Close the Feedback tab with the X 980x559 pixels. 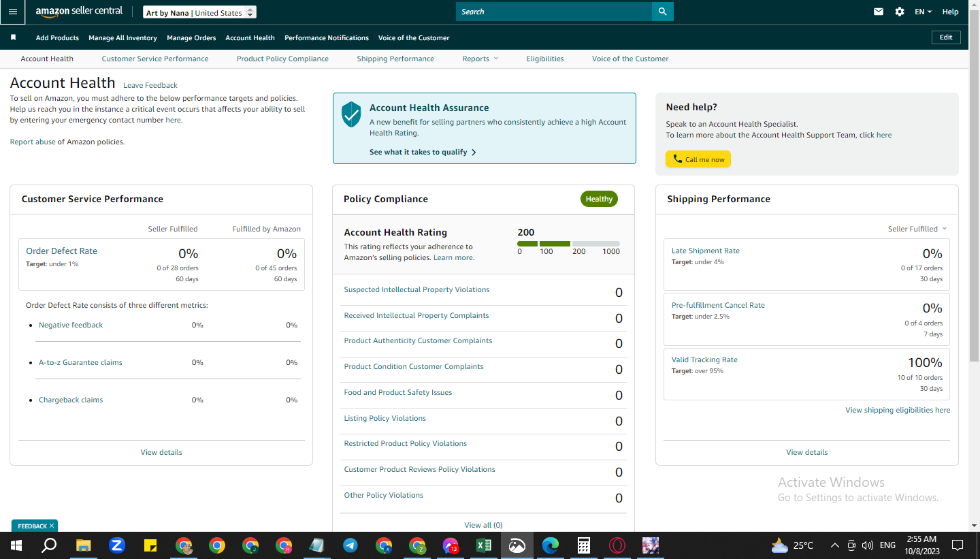click(x=52, y=526)
